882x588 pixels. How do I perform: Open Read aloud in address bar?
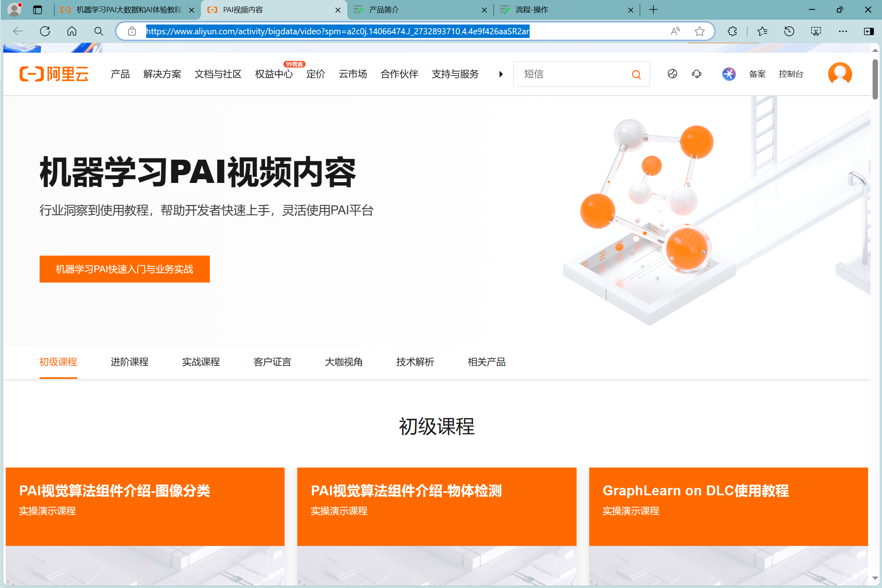(675, 31)
